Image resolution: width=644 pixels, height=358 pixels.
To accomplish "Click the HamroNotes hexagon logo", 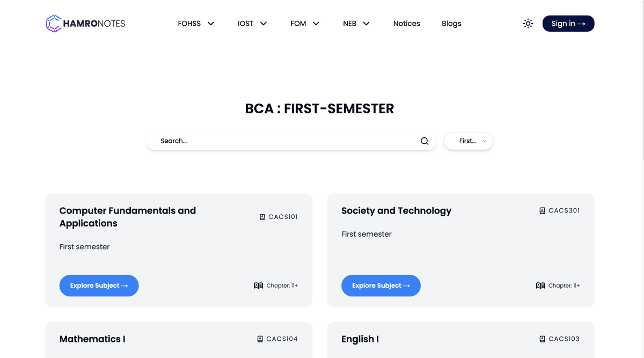I will click(54, 24).
